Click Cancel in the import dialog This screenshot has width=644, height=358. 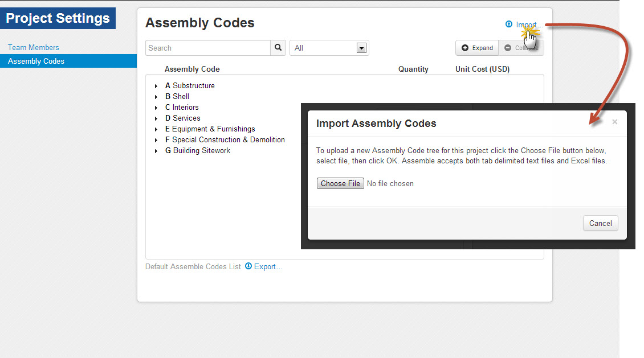click(600, 223)
